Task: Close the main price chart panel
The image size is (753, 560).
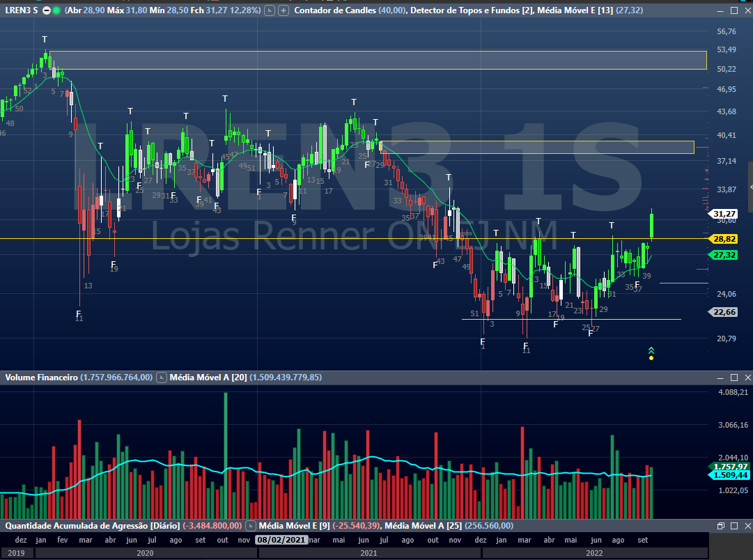Action: pos(747,10)
